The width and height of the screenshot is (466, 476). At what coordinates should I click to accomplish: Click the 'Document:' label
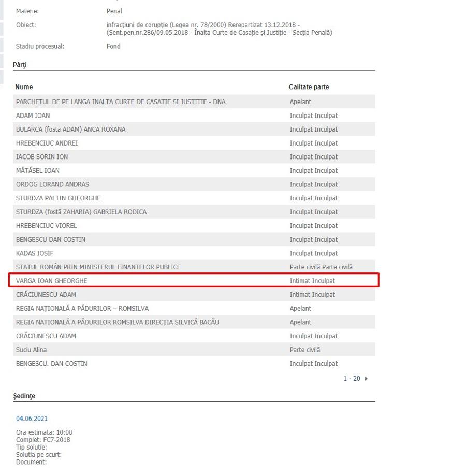click(31, 462)
